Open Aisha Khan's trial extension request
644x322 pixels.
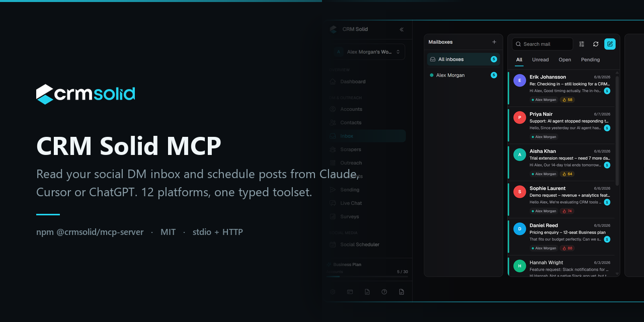(x=561, y=163)
